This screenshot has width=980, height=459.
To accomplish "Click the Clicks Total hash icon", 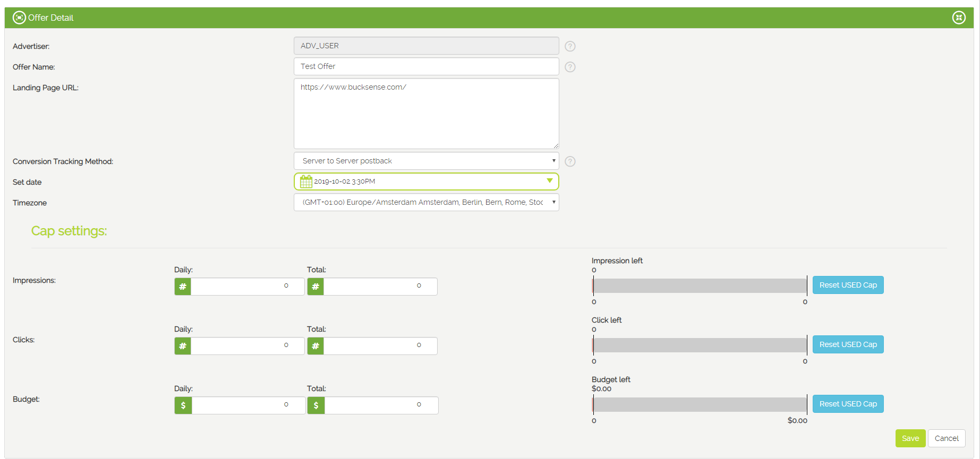I will (x=316, y=346).
